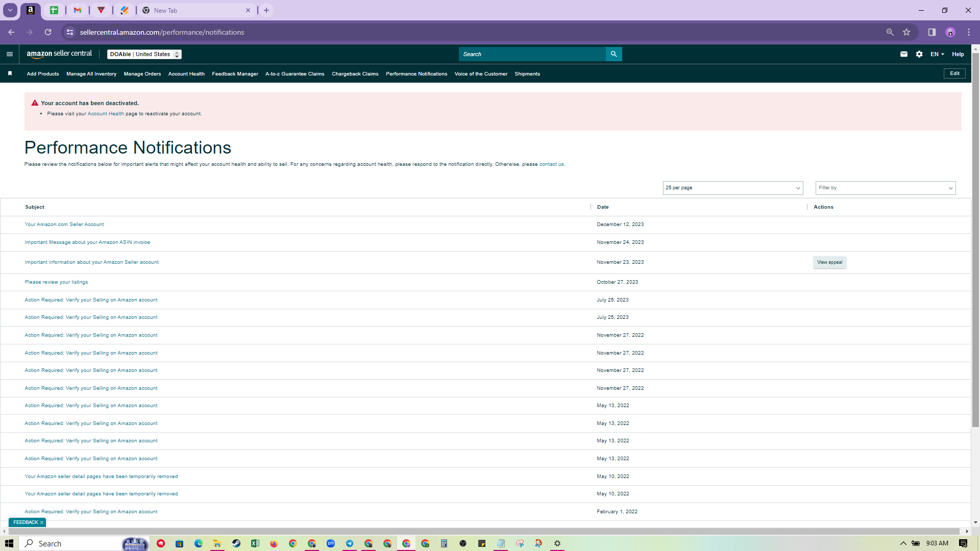
Task: View site information icon in the address bar
Action: click(70, 32)
